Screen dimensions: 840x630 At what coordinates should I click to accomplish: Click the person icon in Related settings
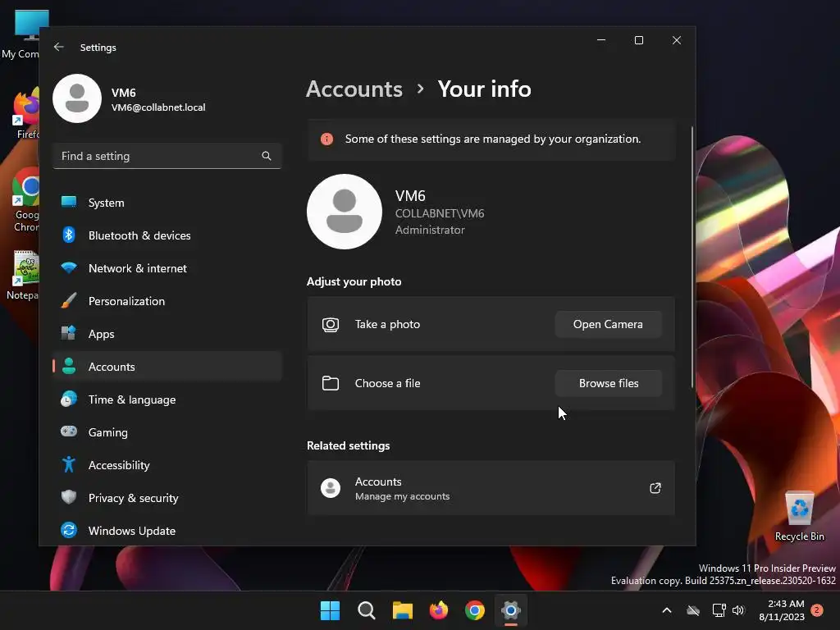click(331, 488)
